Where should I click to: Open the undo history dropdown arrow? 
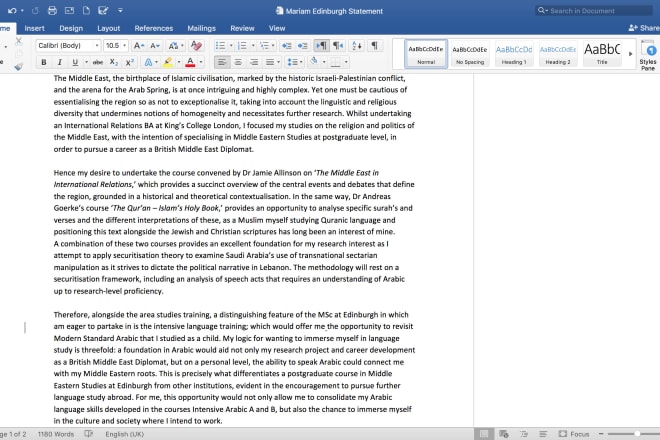coord(22,11)
